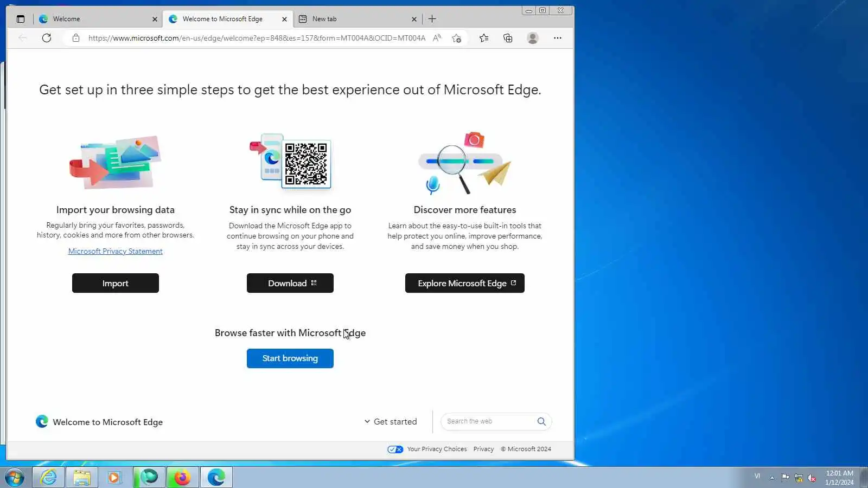Click the Import your browsing data heading
Image resolution: width=868 pixels, height=488 pixels.
[116, 210]
